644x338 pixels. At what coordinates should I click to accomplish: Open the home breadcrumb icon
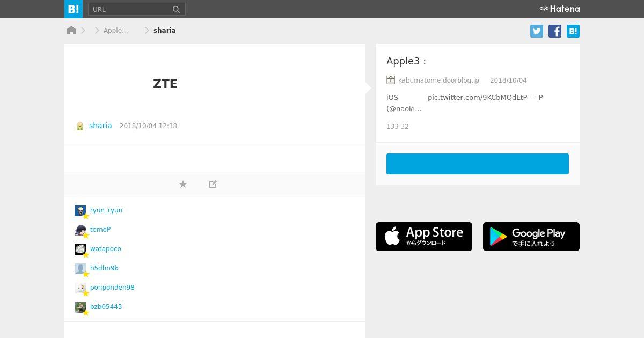pos(71,30)
